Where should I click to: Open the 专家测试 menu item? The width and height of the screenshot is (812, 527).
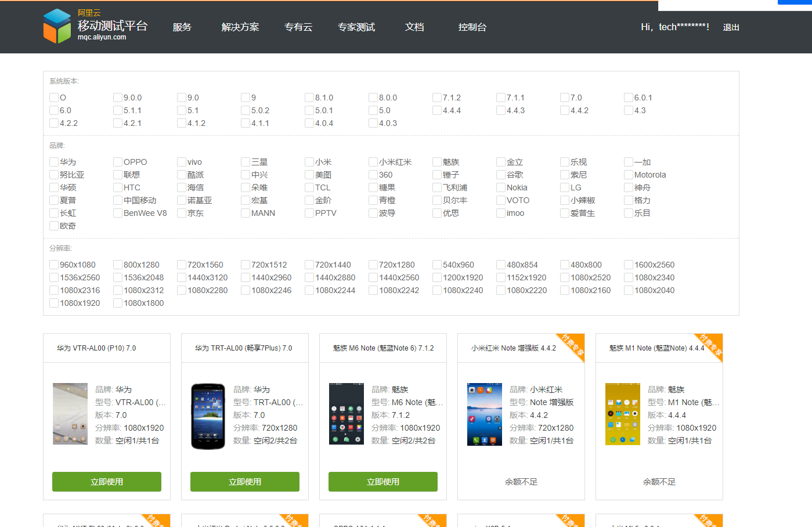coord(356,27)
